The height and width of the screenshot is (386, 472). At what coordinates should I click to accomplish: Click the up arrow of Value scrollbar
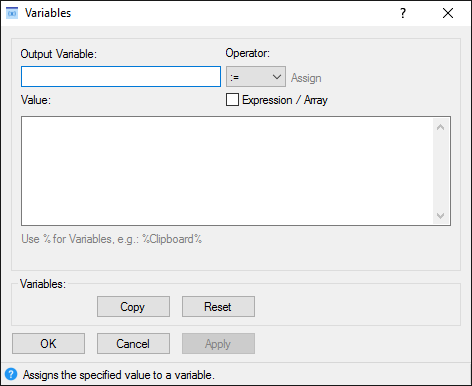[440, 127]
